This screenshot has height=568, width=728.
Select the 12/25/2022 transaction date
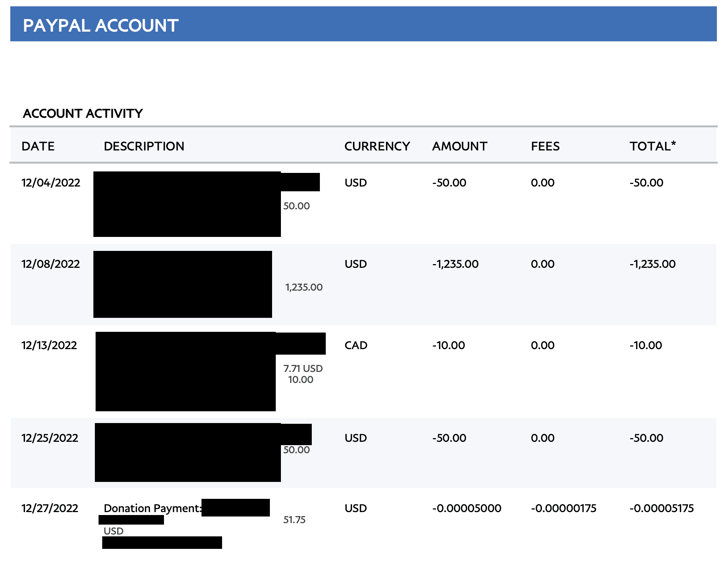tap(50, 438)
